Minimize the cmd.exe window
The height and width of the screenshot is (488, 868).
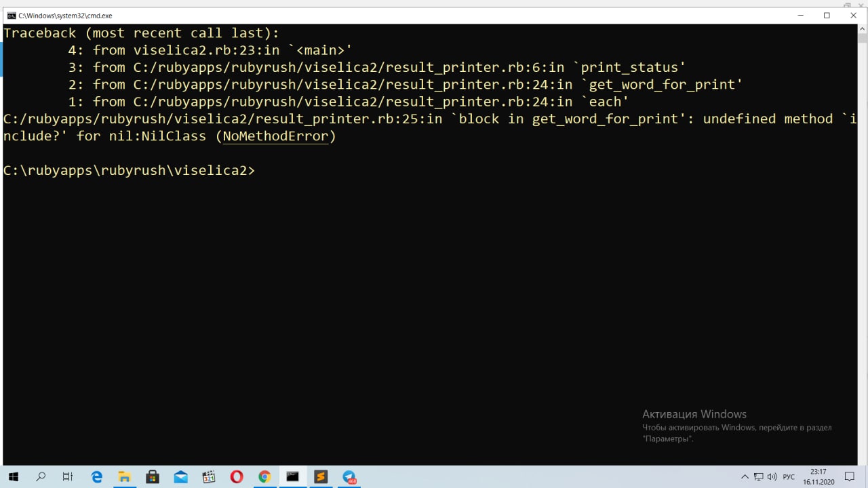pos(800,15)
